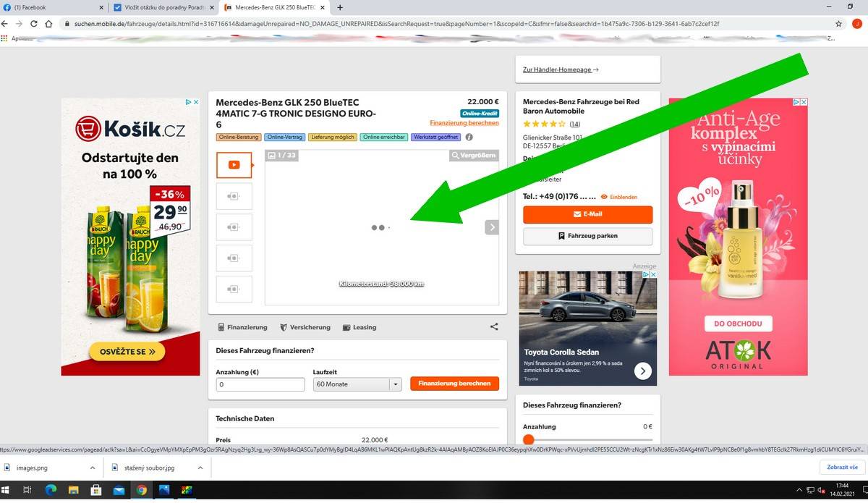This screenshot has height=503, width=868.
Task: Open Zur Händler-Homepage link
Action: tap(561, 69)
